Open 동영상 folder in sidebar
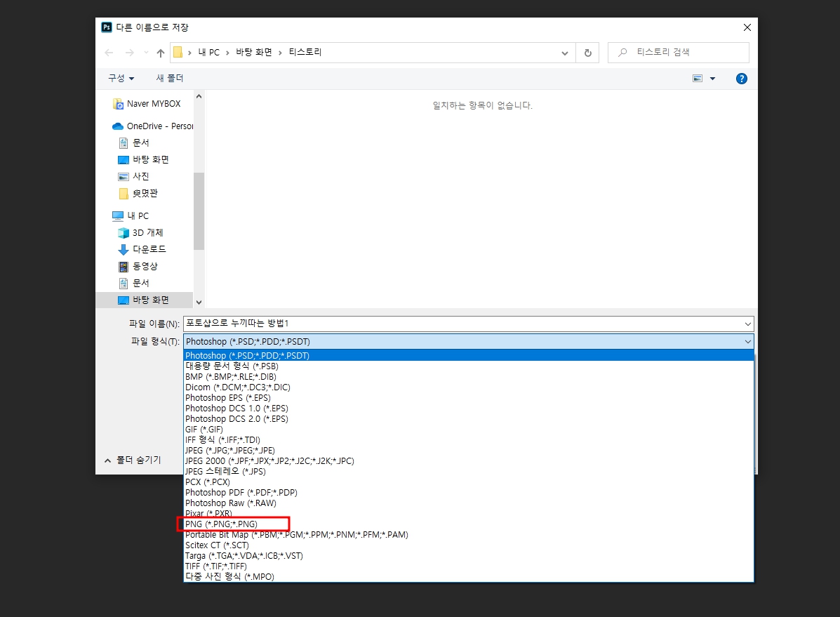Viewport: 840px width, 617px height. coord(138,267)
